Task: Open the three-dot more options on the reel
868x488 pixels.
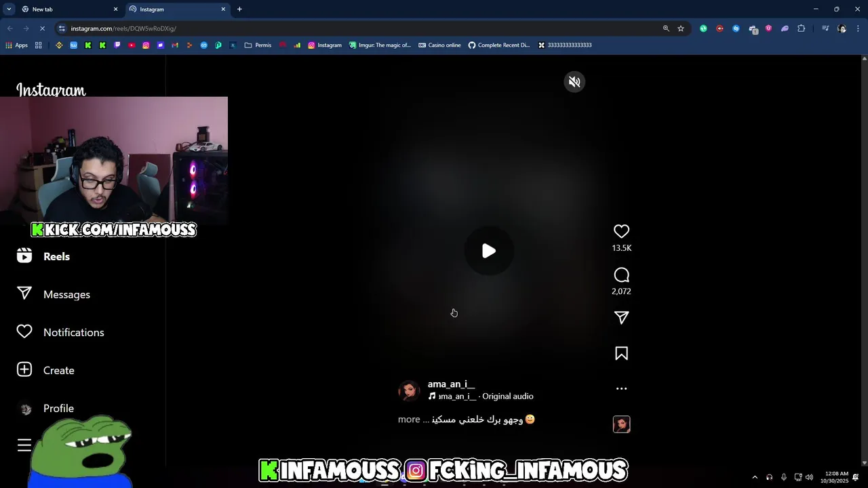Action: [x=621, y=388]
